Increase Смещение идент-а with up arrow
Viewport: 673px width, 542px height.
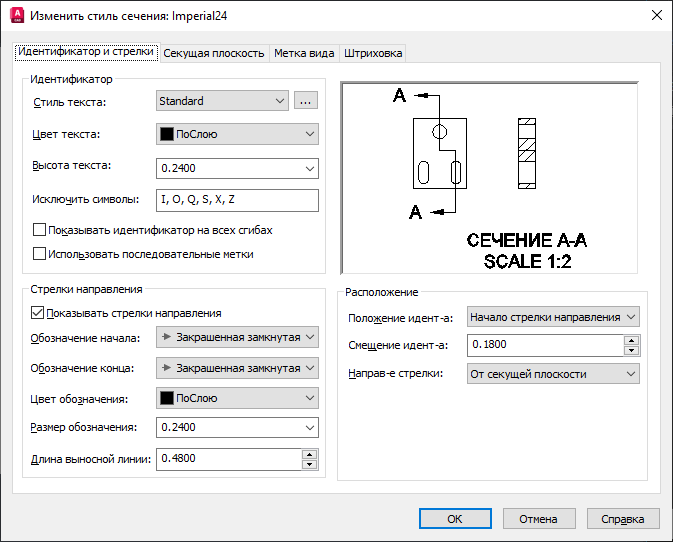[x=631, y=341]
